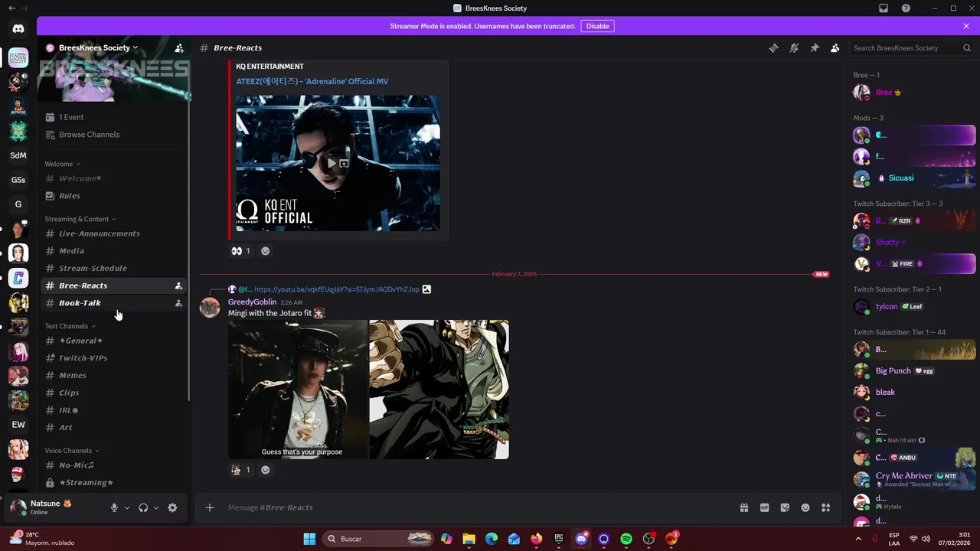The image size is (980, 551).
Task: Open Mingi screenshot image thumbnail
Action: point(298,390)
